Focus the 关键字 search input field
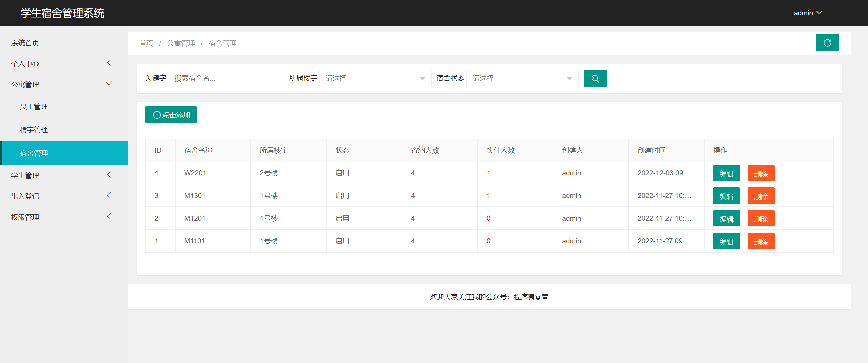 226,78
